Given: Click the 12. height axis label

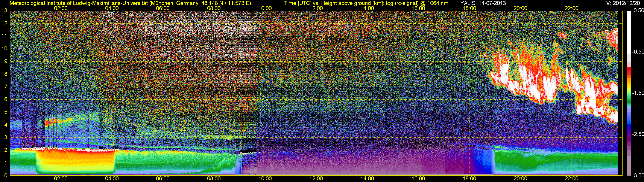Looking at the screenshot, I should click(5, 23).
